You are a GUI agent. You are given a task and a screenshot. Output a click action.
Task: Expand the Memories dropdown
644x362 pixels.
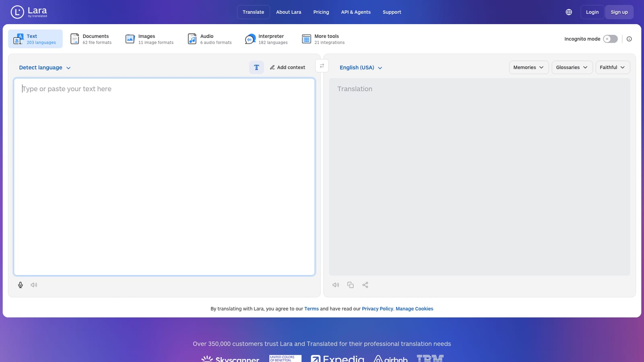(528, 67)
